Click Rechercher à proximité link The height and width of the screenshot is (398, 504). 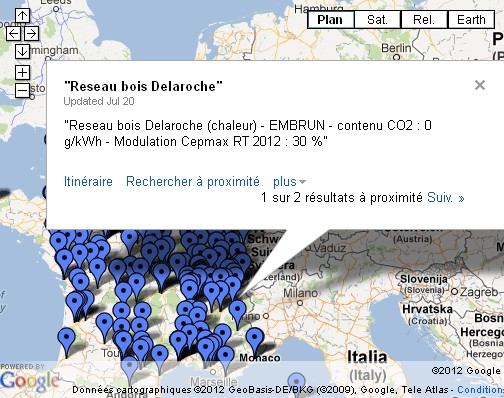[193, 182]
